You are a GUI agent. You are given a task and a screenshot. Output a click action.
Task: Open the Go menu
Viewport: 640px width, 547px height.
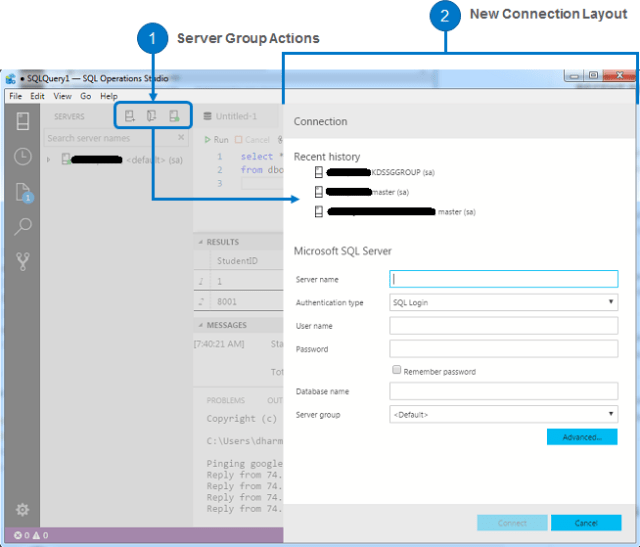(85, 96)
